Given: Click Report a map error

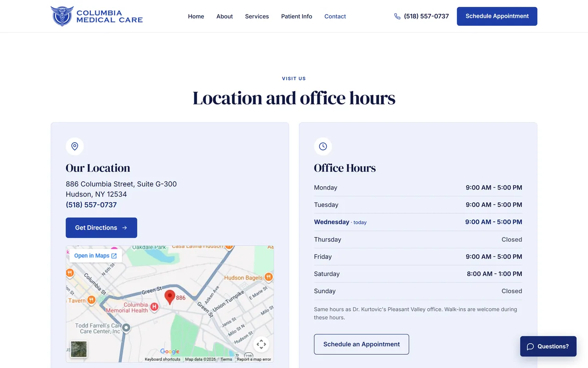Looking at the screenshot, I should click(x=254, y=359).
